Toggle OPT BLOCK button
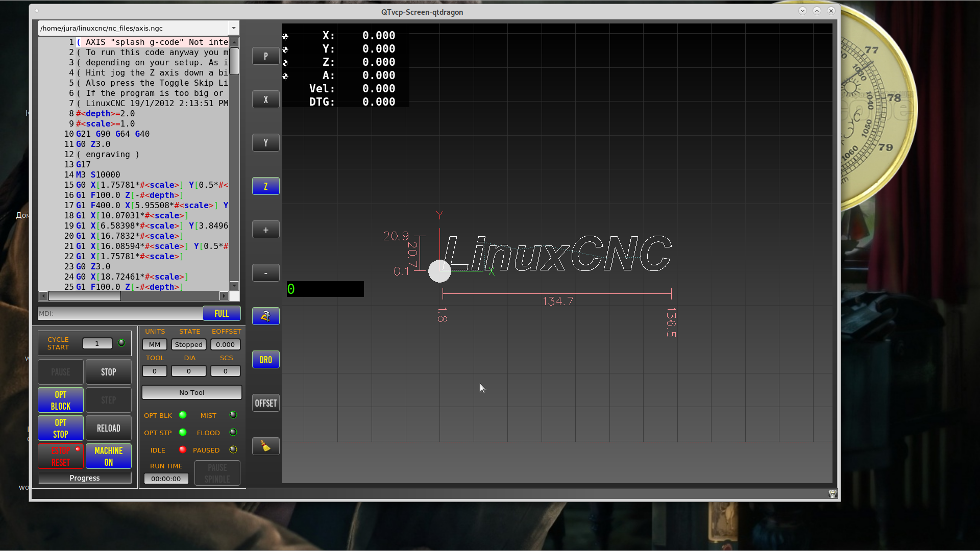 (x=61, y=400)
